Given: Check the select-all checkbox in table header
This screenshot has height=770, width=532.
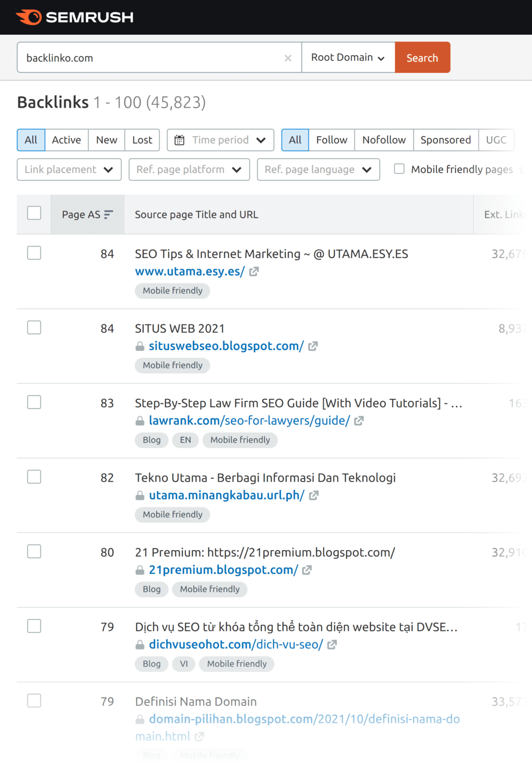Looking at the screenshot, I should (34, 213).
